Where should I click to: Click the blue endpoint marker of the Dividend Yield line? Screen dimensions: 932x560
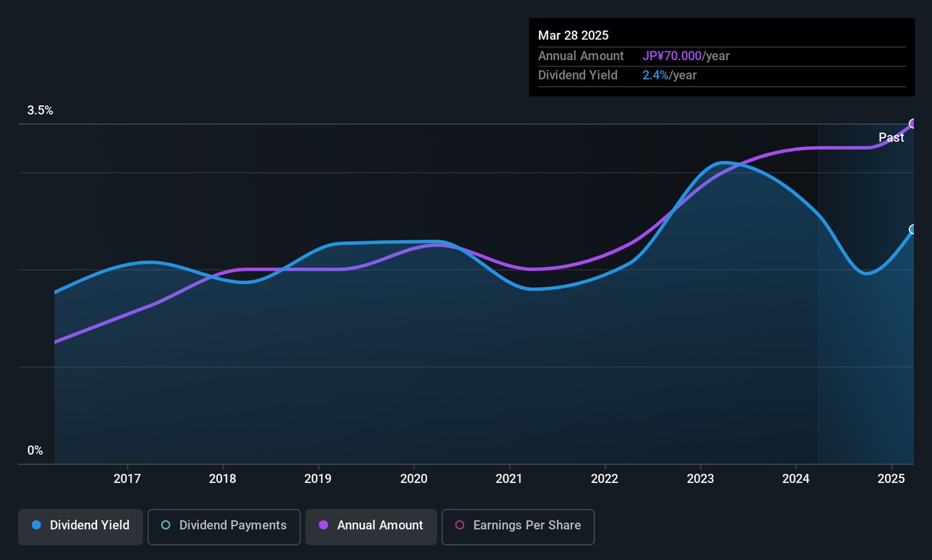(913, 230)
